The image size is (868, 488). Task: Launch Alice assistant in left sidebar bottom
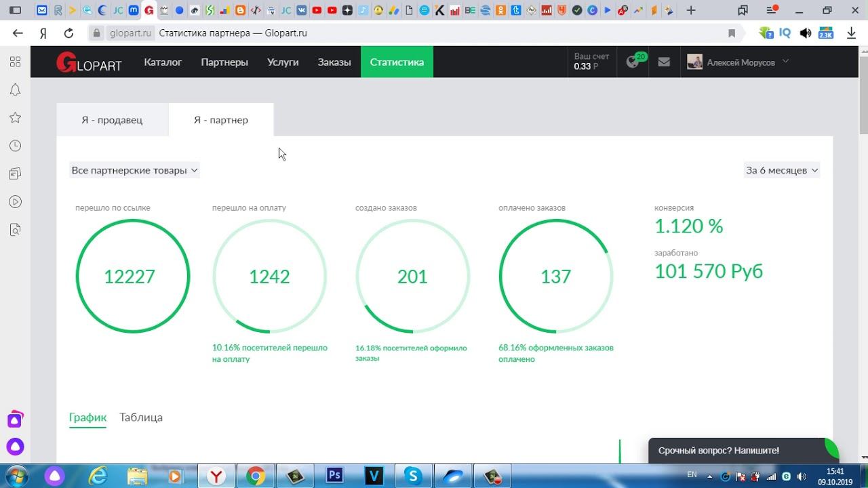(x=15, y=447)
